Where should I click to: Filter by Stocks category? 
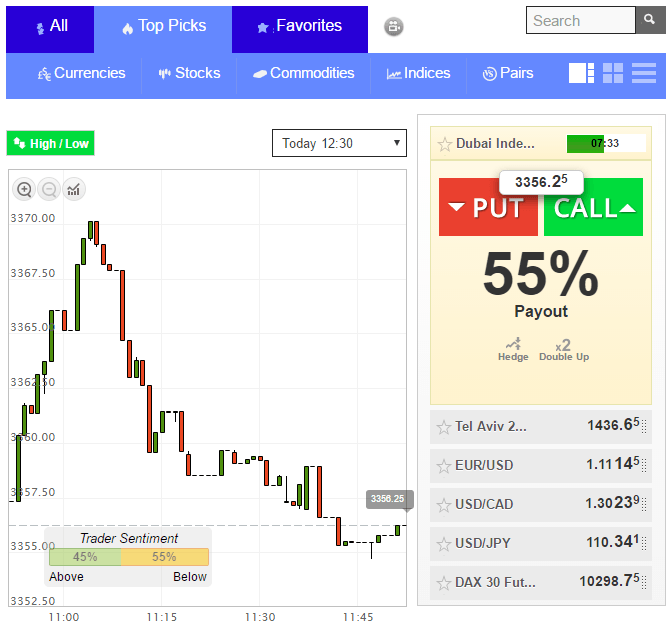(189, 73)
